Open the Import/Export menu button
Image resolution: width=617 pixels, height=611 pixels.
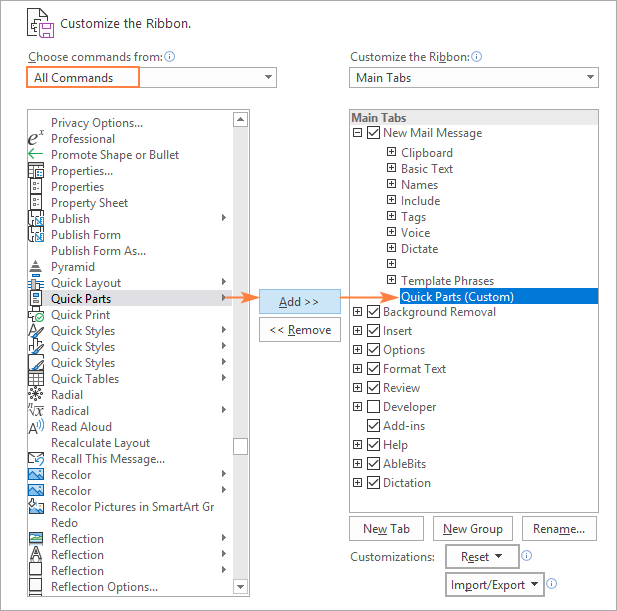point(494,585)
